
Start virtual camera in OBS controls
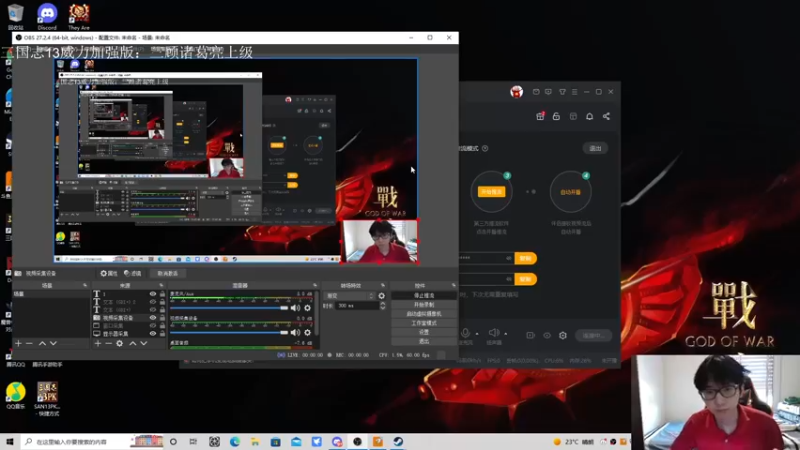click(x=424, y=314)
